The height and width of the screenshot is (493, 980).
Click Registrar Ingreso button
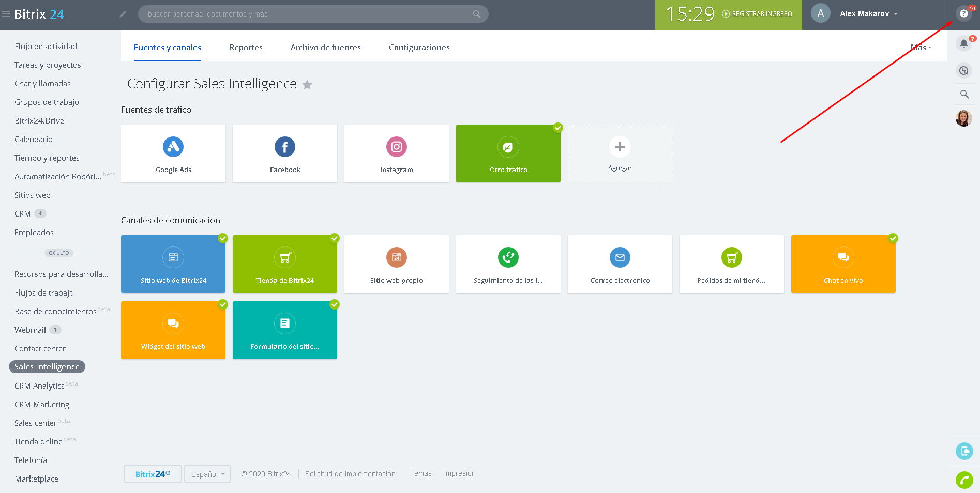(x=757, y=14)
